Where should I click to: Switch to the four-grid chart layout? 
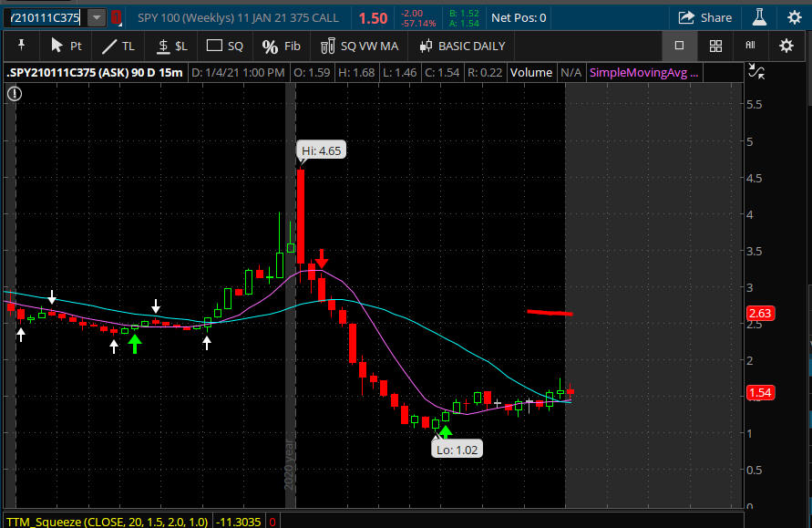click(715, 46)
